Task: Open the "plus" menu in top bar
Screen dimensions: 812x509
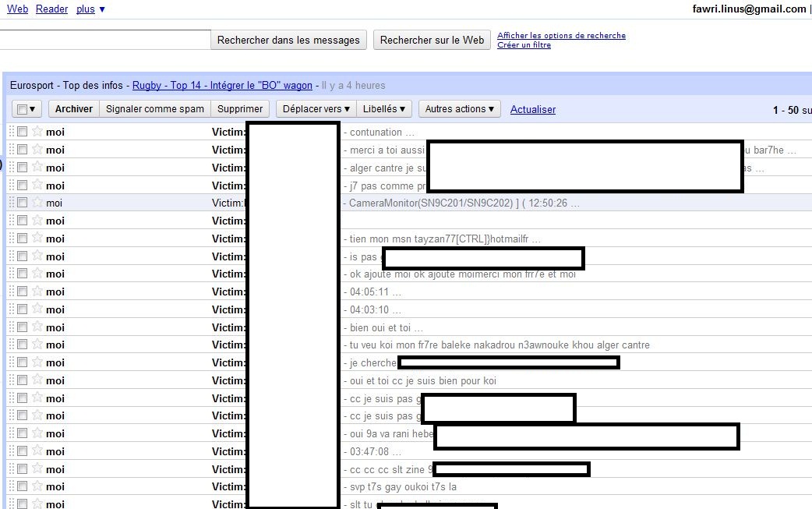Action: pyautogui.click(x=90, y=9)
